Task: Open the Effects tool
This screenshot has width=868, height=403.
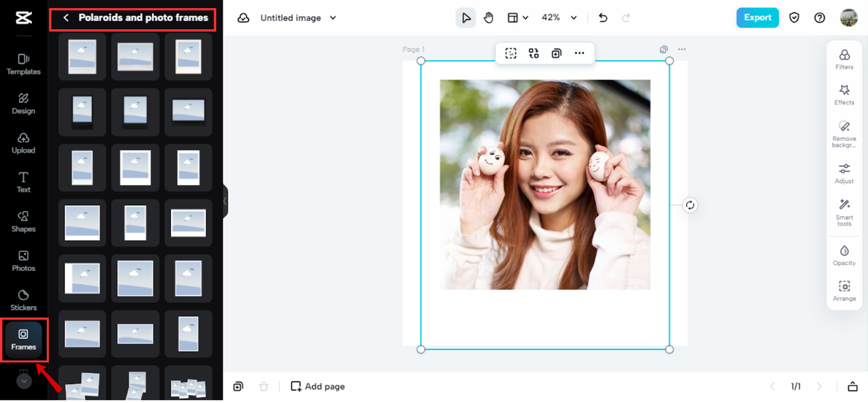Action: [844, 95]
